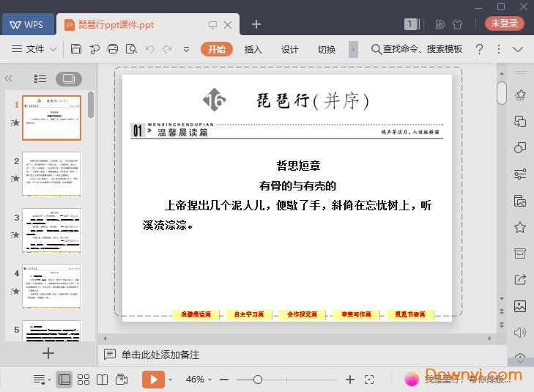534x392 pixels.
Task: Click the 自主学习篇 yellow slide button
Action: [x=249, y=314]
